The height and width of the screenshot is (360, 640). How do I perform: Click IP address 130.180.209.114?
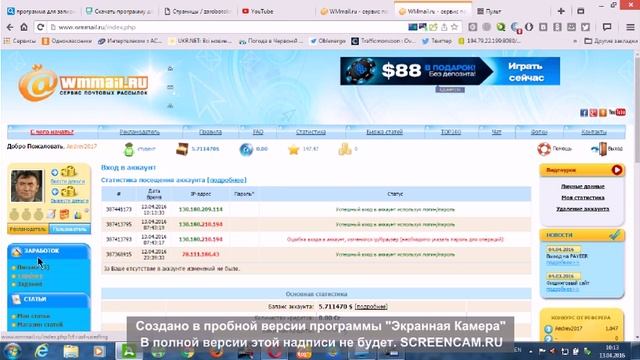200,209
